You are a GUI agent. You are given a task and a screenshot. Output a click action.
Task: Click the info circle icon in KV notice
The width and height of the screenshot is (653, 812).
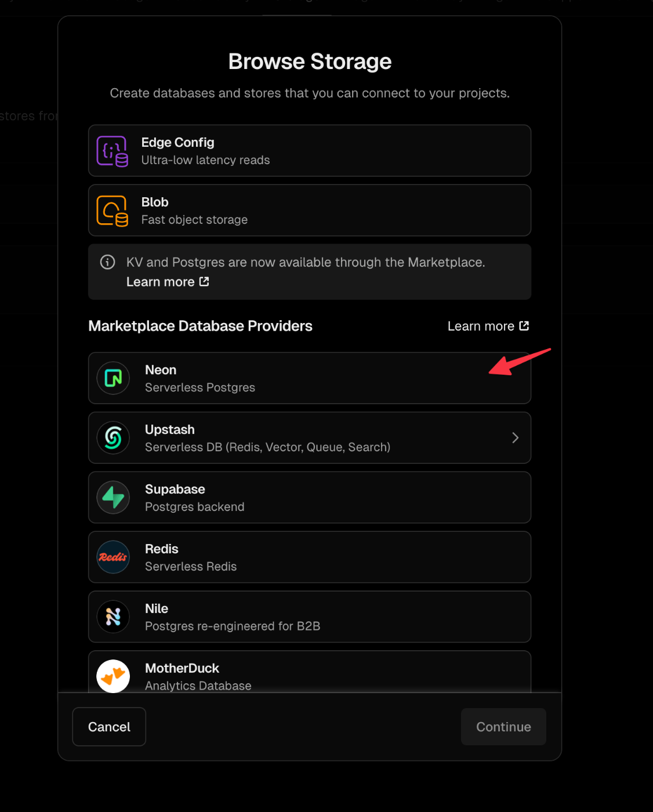[x=107, y=262]
